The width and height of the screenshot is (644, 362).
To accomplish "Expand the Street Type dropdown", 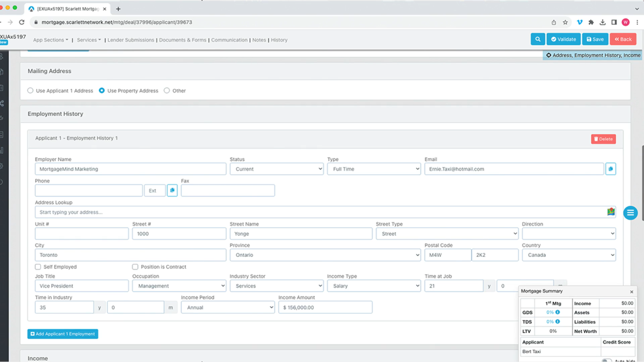I will tap(447, 234).
